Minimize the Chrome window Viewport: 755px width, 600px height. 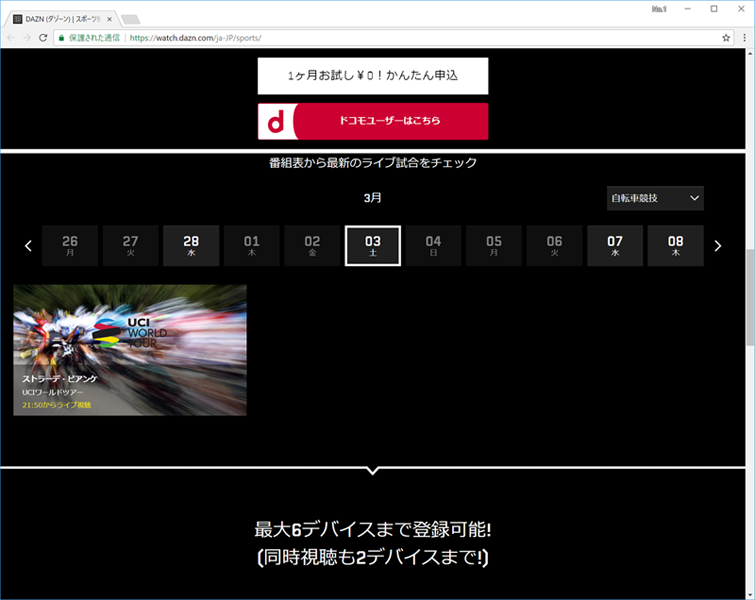[x=688, y=9]
